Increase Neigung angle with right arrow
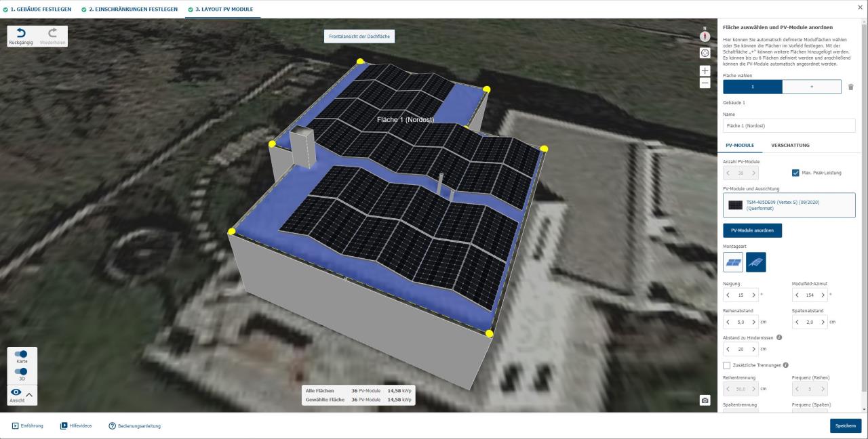The height and width of the screenshot is (439, 868). pos(753,295)
